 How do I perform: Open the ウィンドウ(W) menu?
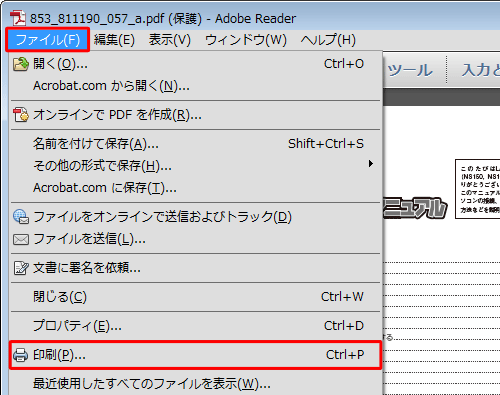point(246,40)
